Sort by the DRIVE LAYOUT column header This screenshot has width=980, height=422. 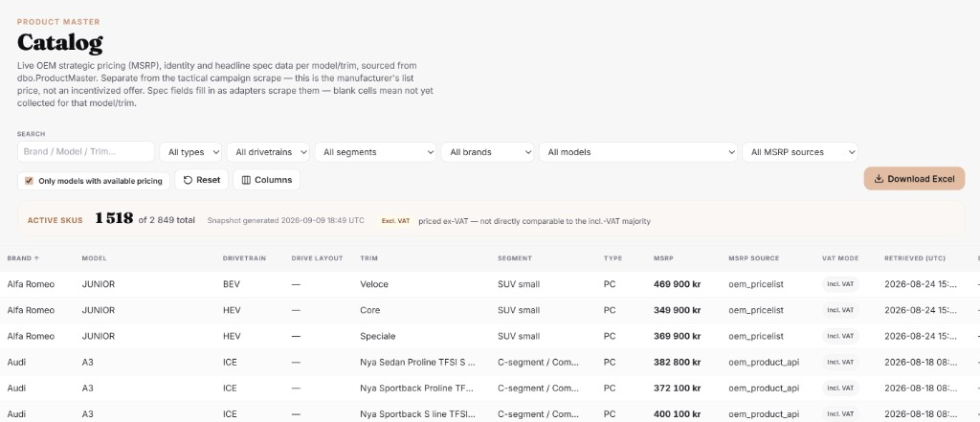point(317,258)
